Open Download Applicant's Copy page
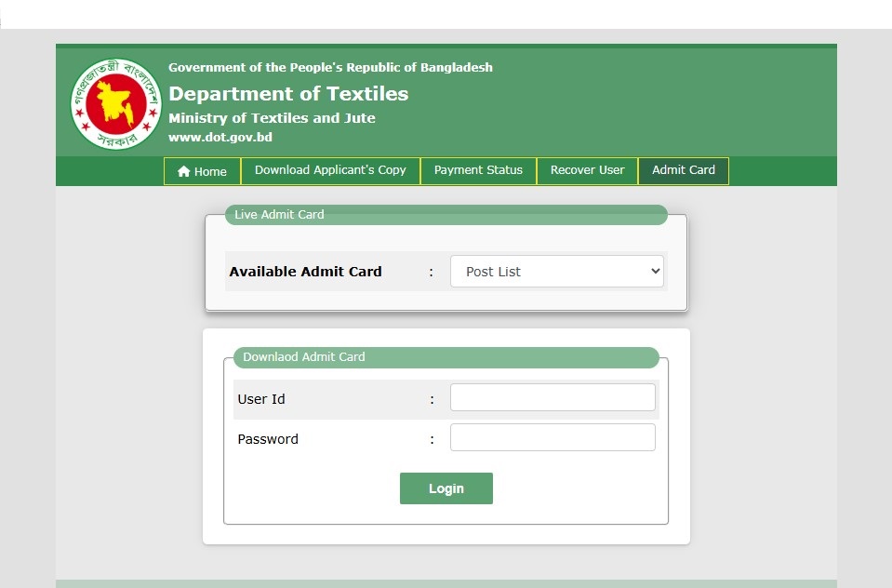This screenshot has height=588, width=892. point(330,171)
